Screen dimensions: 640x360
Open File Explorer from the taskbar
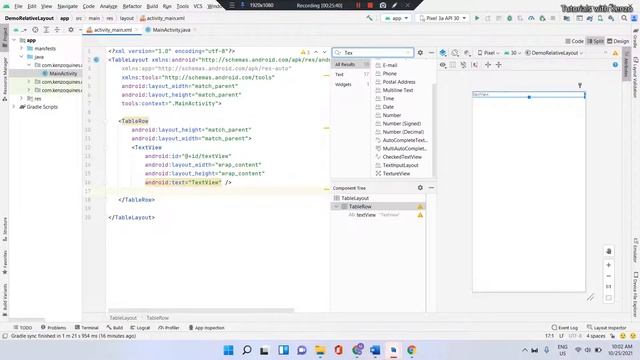click(x=320, y=350)
